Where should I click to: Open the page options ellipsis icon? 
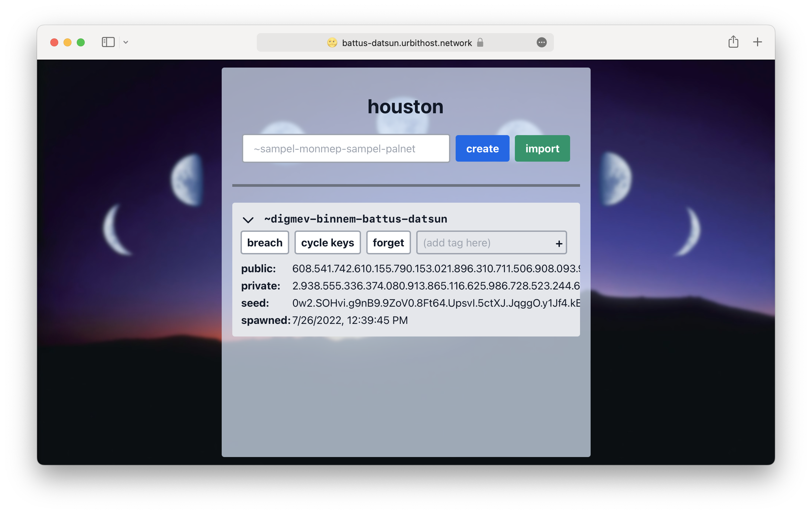[x=542, y=42]
